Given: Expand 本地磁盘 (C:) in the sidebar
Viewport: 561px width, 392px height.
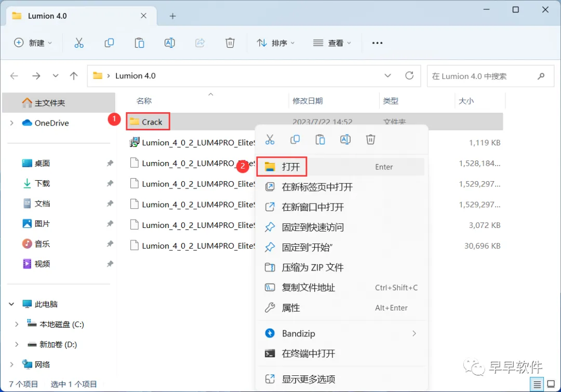Looking at the screenshot, I should click(x=17, y=325).
